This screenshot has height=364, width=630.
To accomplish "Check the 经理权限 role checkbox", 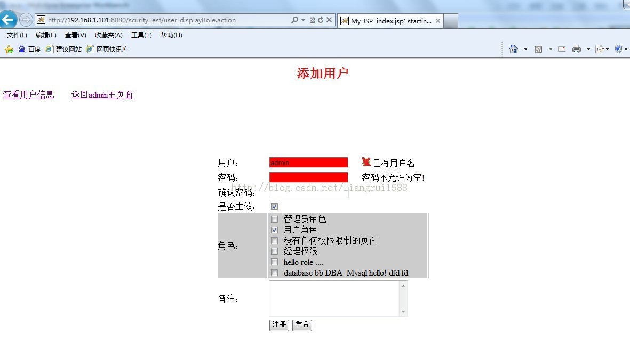I will coord(274,251).
